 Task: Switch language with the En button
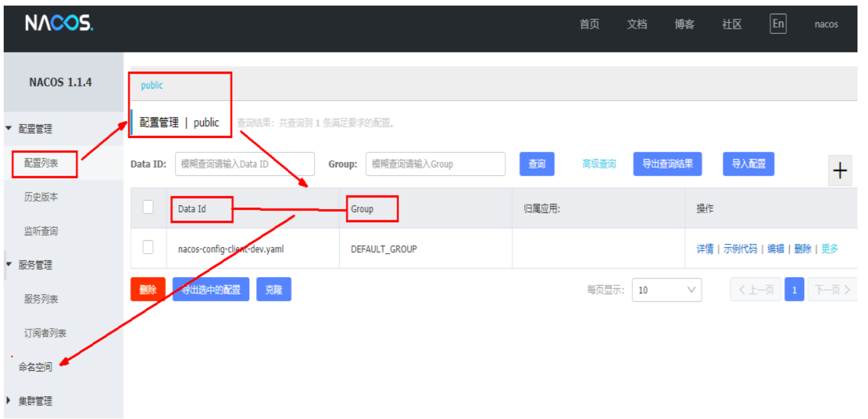[778, 24]
